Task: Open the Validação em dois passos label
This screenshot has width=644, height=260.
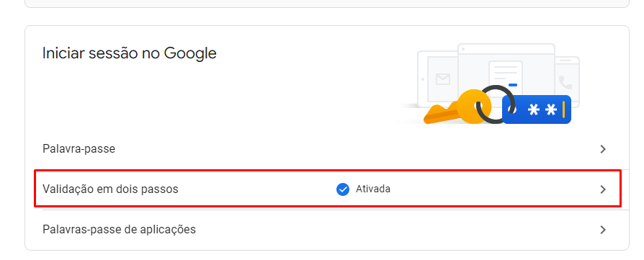Action: coord(110,189)
